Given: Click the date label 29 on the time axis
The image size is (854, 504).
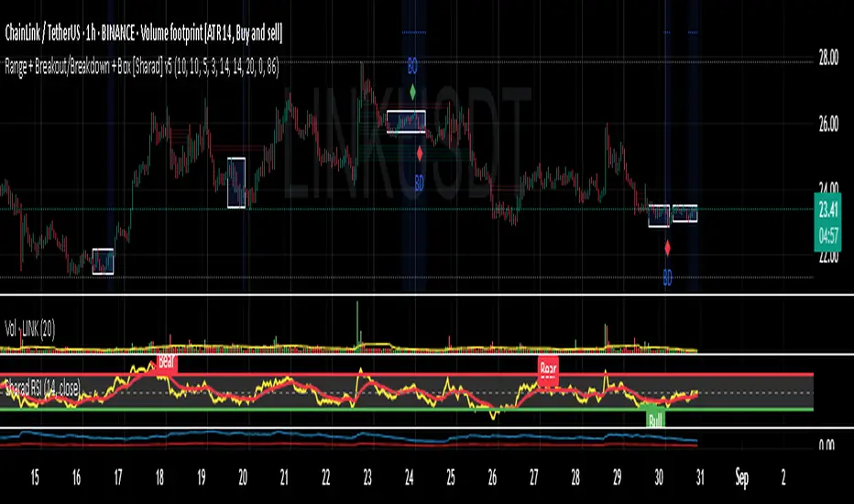Looking at the screenshot, I should coord(617,477).
